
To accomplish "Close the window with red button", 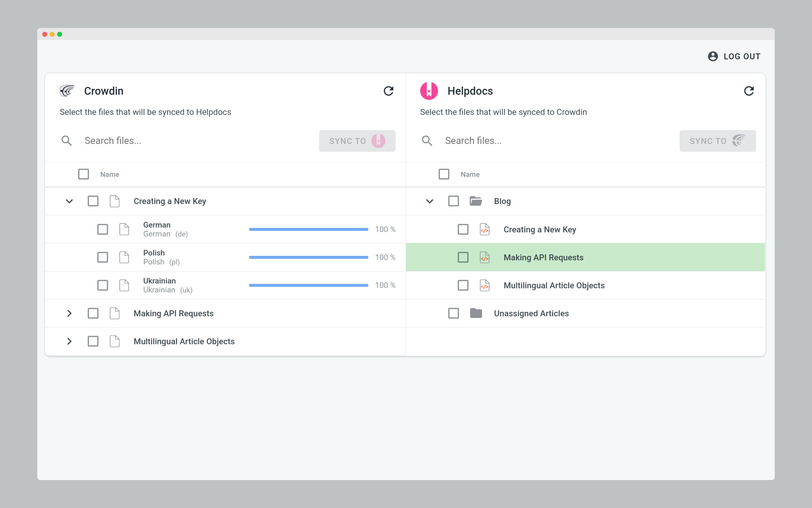I will coord(45,34).
